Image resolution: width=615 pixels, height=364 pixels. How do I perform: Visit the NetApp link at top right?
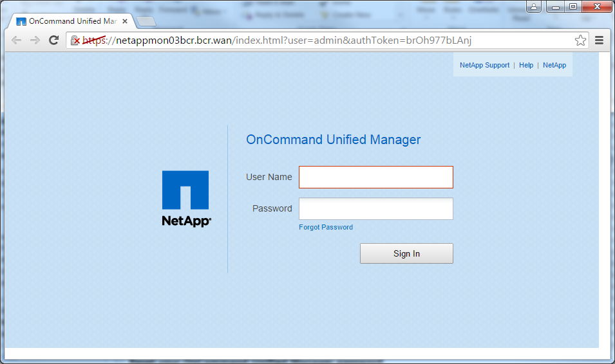click(x=554, y=65)
